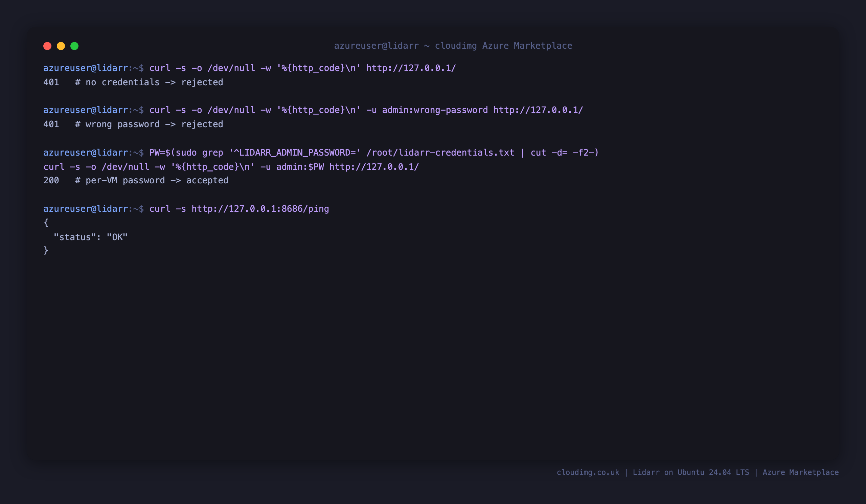
Task: Click the closing curly brace of JSON output
Action: [46, 250]
